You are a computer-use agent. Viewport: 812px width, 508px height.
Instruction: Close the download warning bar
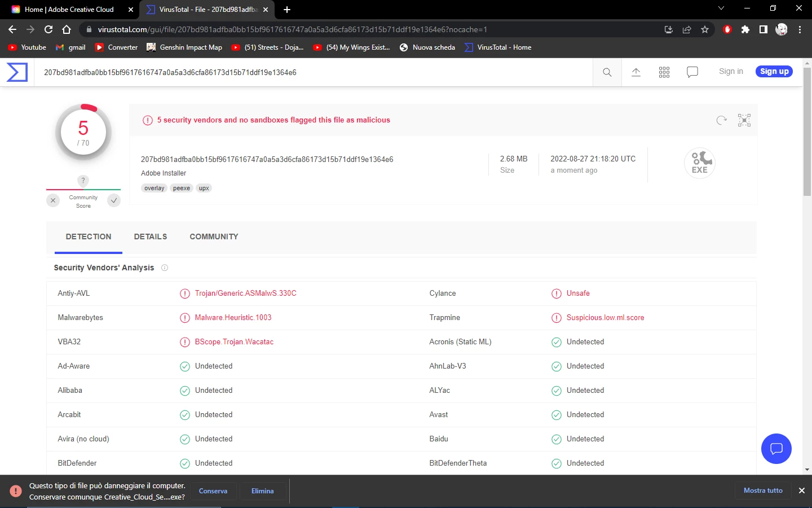pyautogui.click(x=801, y=491)
